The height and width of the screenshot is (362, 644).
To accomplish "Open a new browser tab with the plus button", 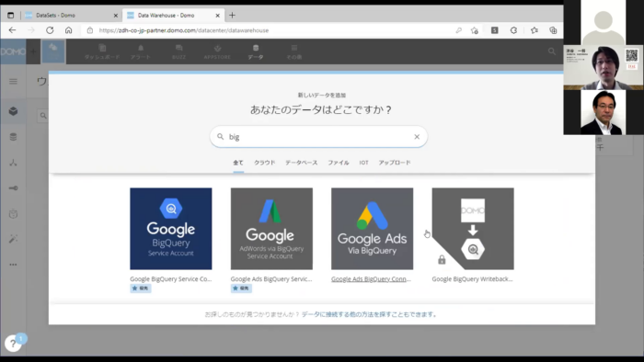I will click(x=233, y=16).
